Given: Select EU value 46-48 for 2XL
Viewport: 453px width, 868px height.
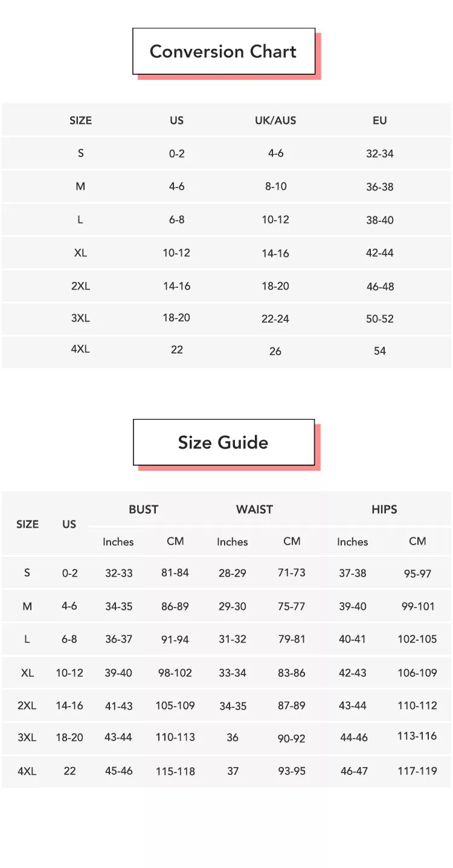Looking at the screenshot, I should click(x=380, y=287).
